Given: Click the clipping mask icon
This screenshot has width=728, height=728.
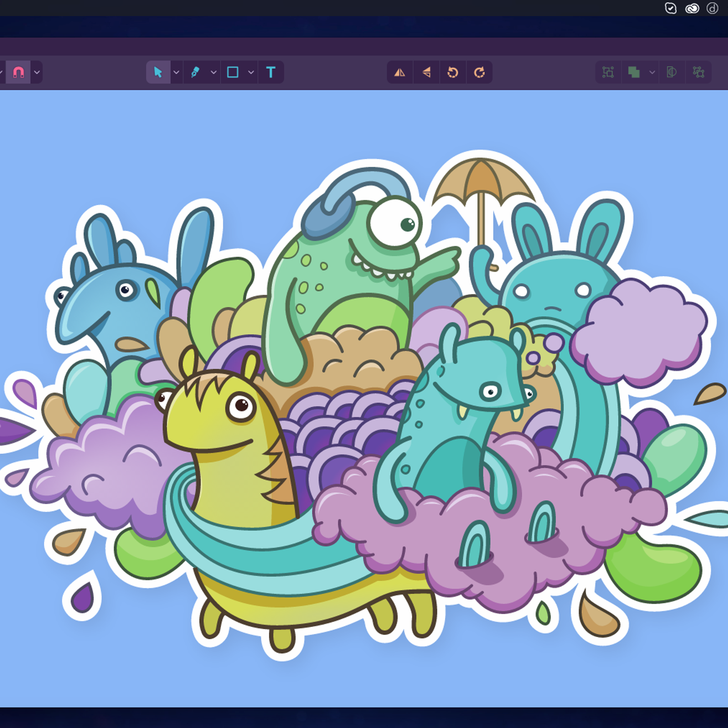Looking at the screenshot, I should pyautogui.click(x=672, y=71).
